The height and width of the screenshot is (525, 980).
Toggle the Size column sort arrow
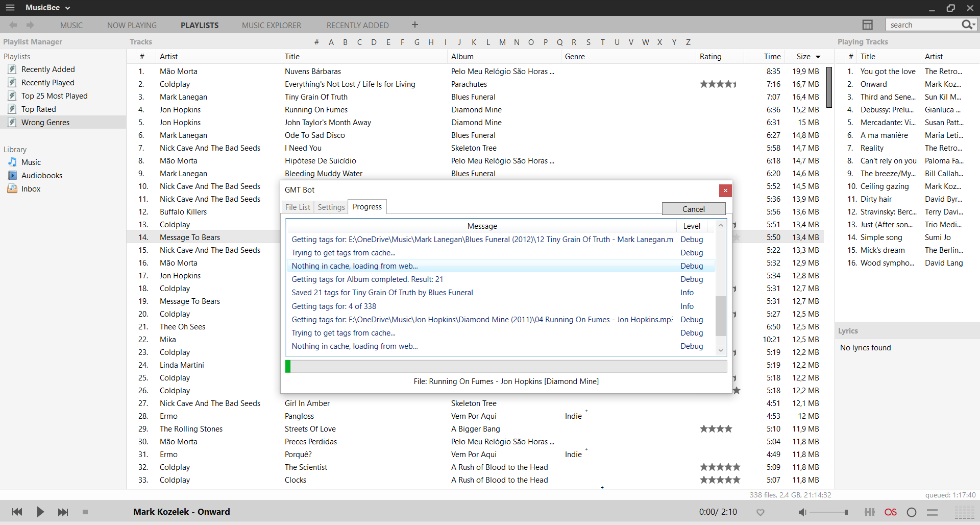(818, 57)
